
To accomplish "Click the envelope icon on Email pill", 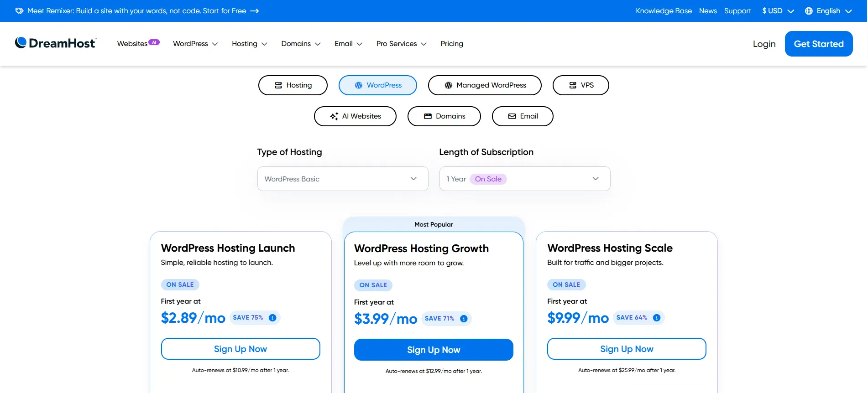I will click(512, 116).
